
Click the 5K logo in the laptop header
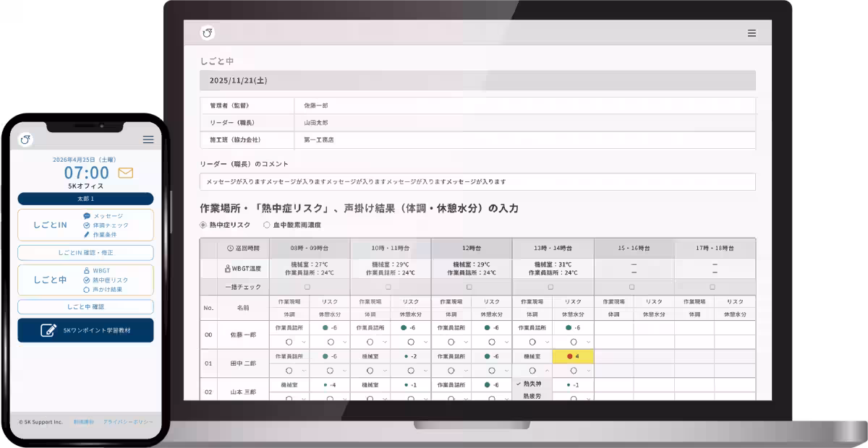point(208,33)
